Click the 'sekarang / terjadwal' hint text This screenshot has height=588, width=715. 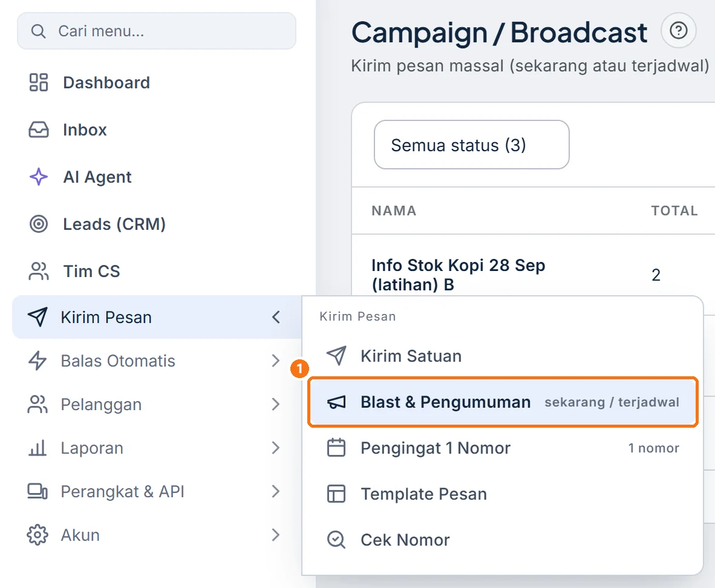tap(612, 402)
